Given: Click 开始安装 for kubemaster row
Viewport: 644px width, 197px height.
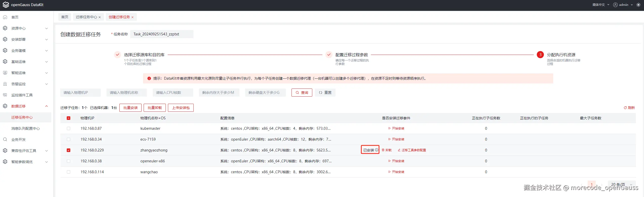Looking at the screenshot, I should 396,128.
